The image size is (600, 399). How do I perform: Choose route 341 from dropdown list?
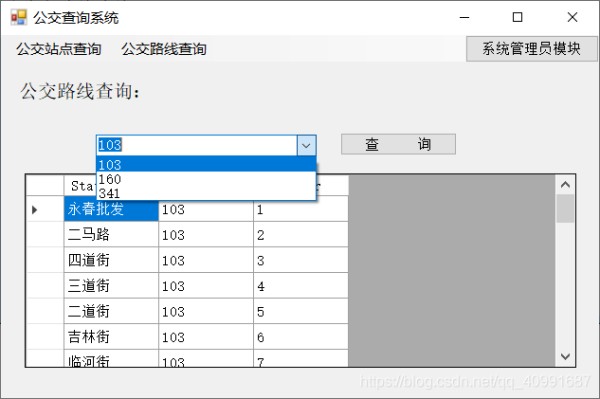(206, 193)
